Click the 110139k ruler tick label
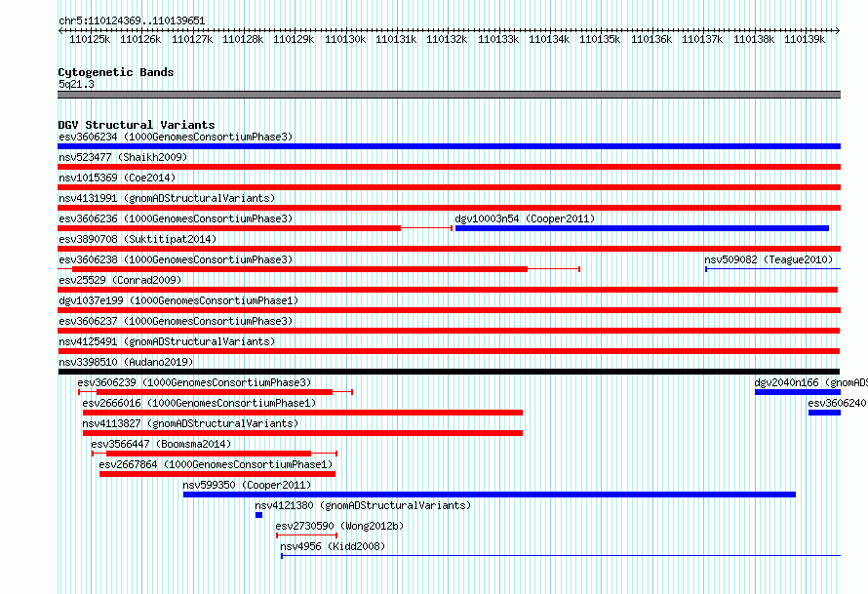The image size is (868, 594). (805, 39)
